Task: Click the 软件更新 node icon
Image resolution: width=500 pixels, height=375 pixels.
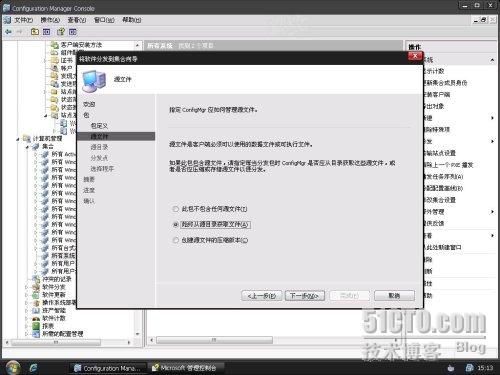Action: [36, 295]
